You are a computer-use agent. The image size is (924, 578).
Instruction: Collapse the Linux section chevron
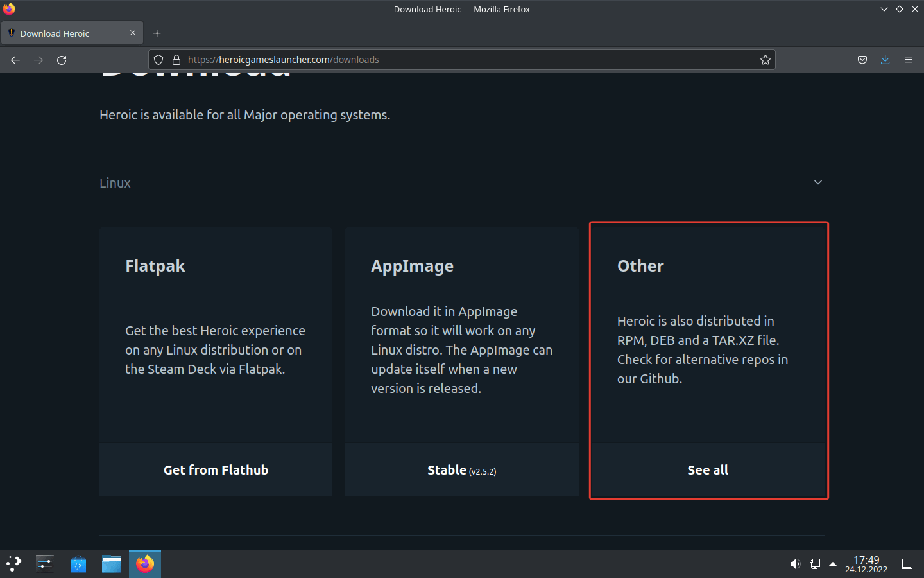tap(818, 182)
